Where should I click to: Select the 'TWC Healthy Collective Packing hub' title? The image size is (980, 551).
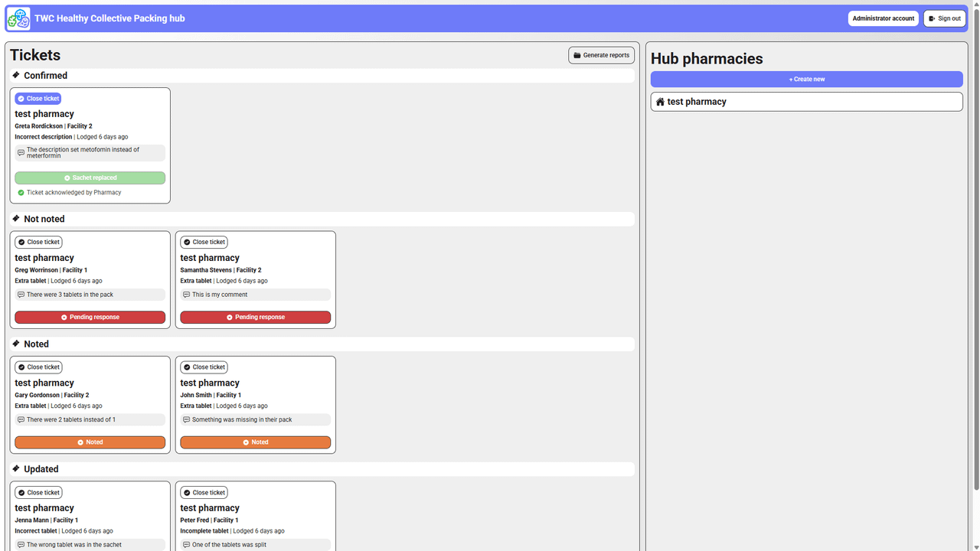[109, 18]
